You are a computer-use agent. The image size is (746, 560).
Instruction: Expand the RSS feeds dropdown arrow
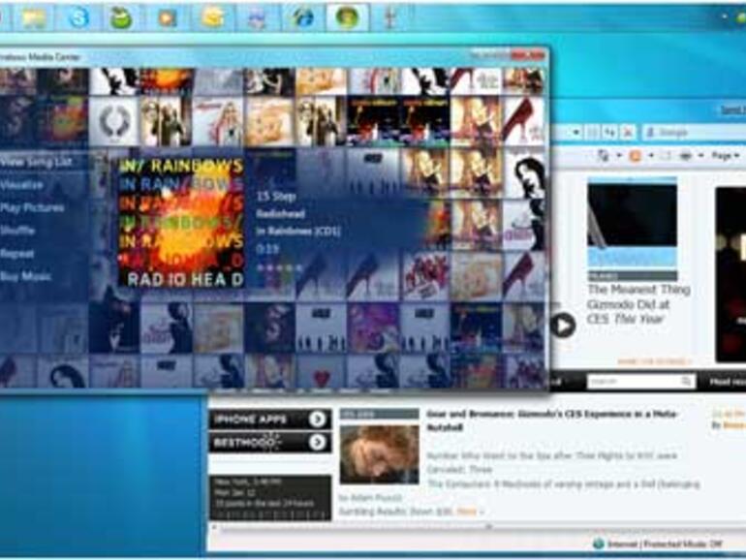click(x=650, y=156)
